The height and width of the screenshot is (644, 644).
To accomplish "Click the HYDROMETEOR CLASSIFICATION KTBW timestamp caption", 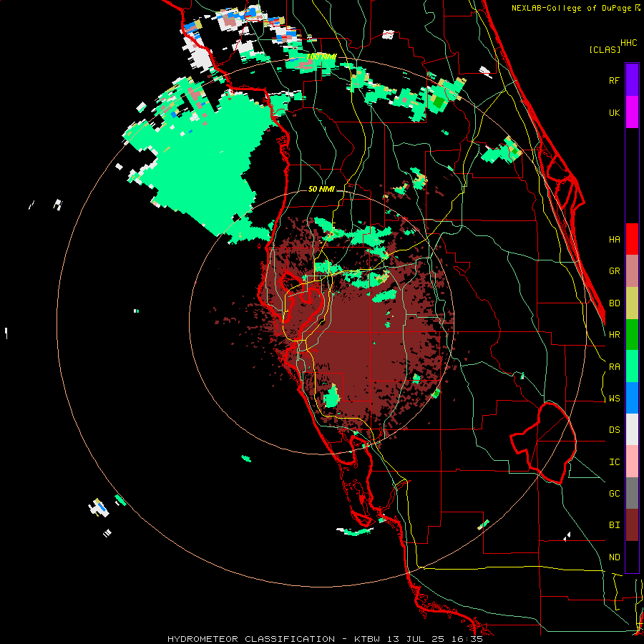I will (325, 639).
